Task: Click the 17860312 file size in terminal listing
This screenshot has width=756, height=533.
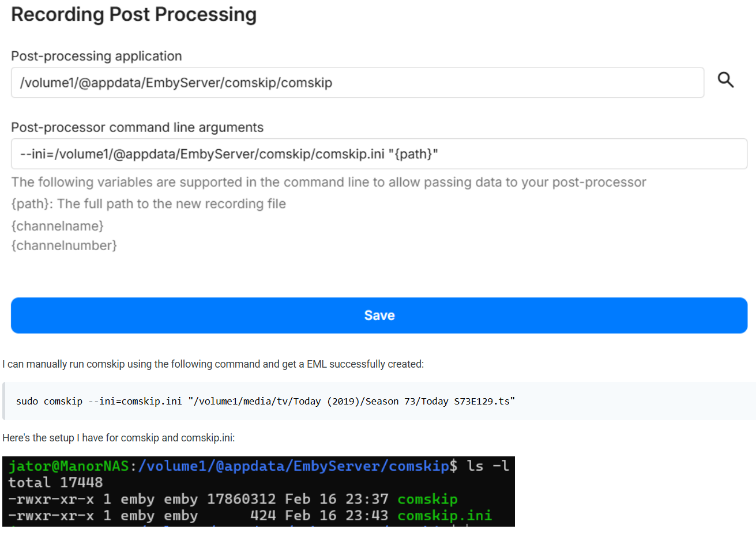Action: click(x=241, y=499)
